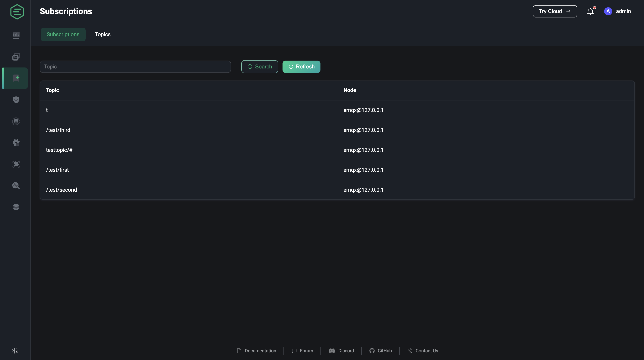Screen dimensions: 644x360
Task: Switch to the Topics tab
Action: click(x=103, y=34)
